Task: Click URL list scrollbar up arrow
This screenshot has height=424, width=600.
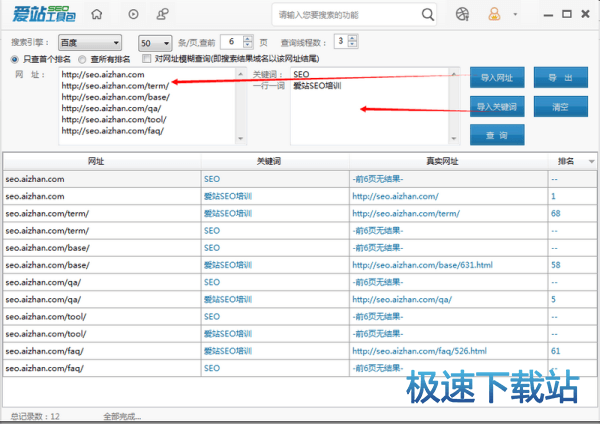Action: coord(241,74)
